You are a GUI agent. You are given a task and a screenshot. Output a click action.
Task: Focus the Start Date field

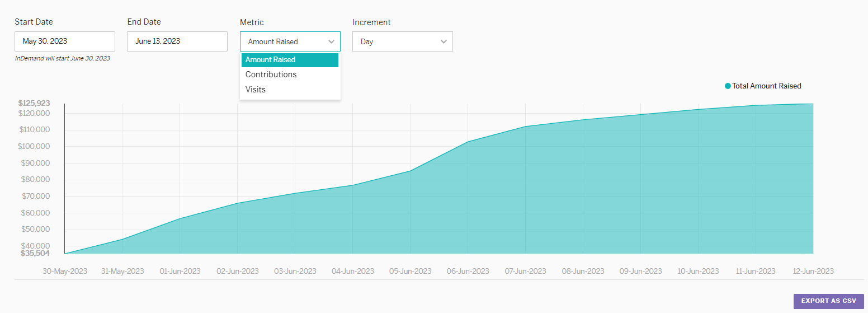(65, 41)
